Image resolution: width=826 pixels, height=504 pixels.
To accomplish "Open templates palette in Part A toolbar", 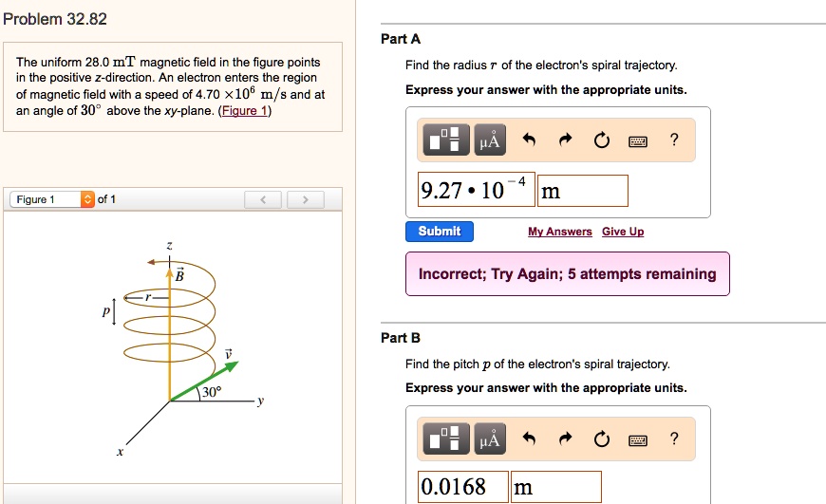I will (446, 140).
